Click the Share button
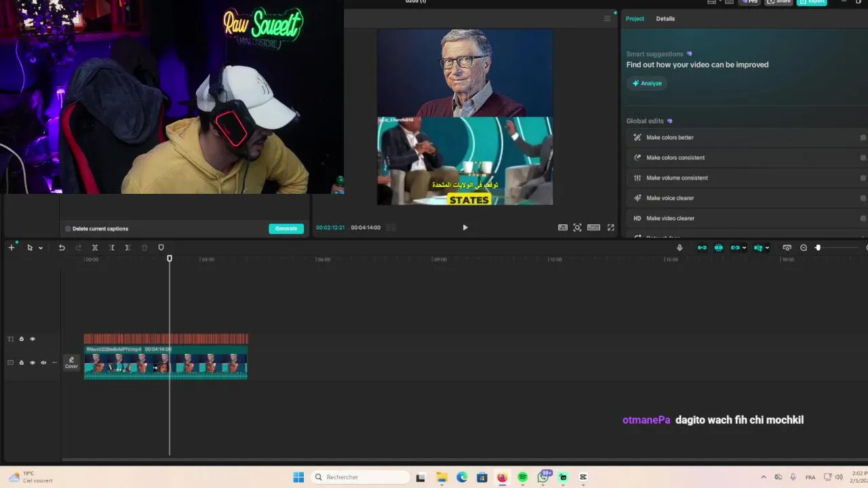 pos(779,2)
